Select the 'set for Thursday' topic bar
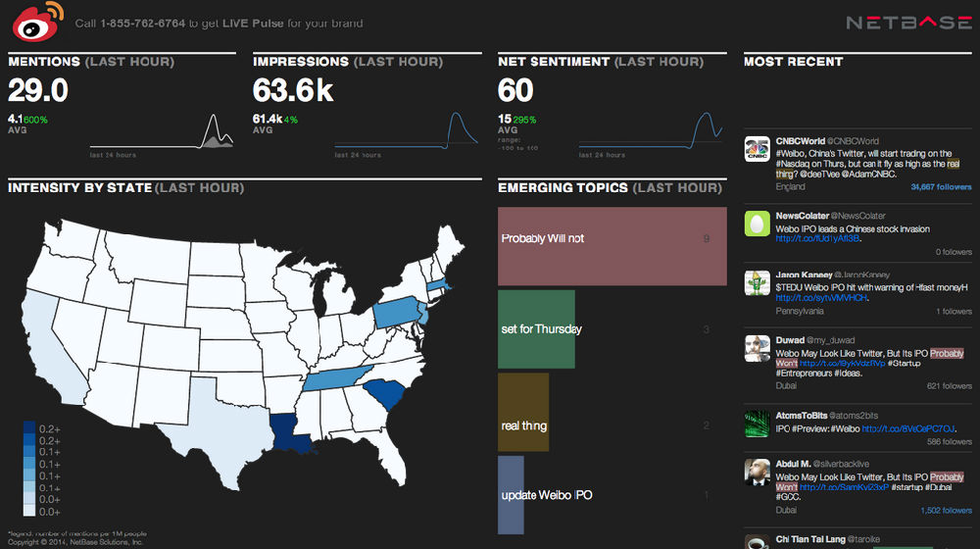 pyautogui.click(x=536, y=328)
